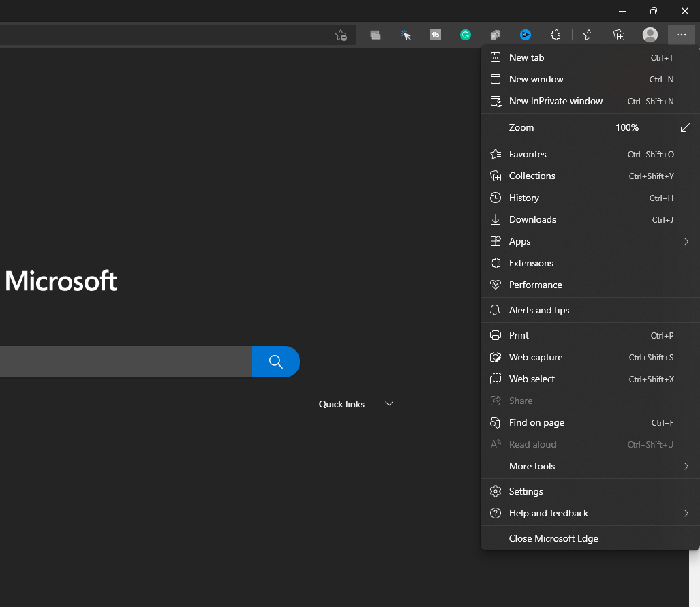The image size is (700, 607).
Task: Open Alerts and tips
Action: pyautogui.click(x=590, y=310)
